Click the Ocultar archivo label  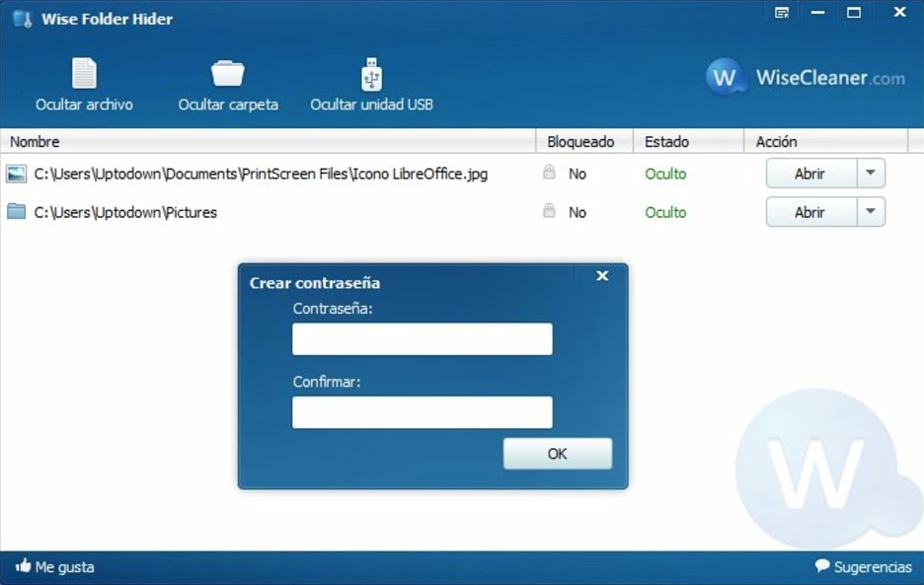(x=84, y=105)
